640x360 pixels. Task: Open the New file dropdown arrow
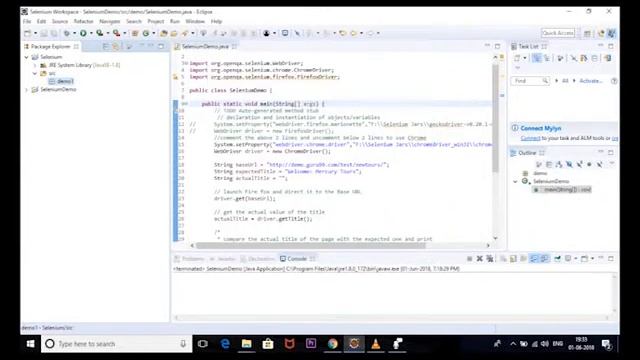[x=35, y=33]
